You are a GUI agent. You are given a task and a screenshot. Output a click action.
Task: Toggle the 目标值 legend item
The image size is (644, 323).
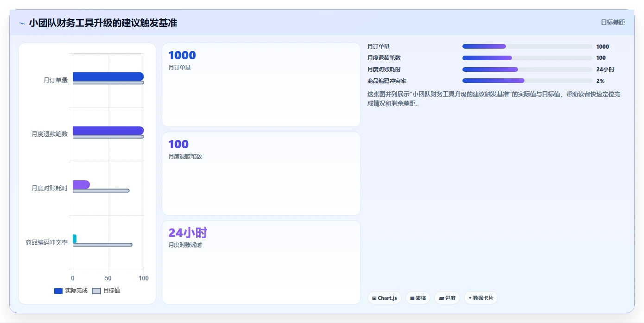pos(106,291)
